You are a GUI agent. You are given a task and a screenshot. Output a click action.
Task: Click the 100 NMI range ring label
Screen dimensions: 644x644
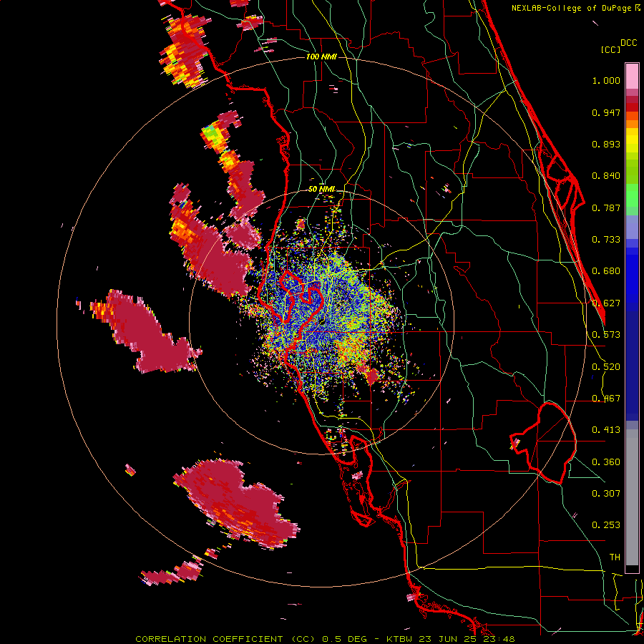pos(321,57)
